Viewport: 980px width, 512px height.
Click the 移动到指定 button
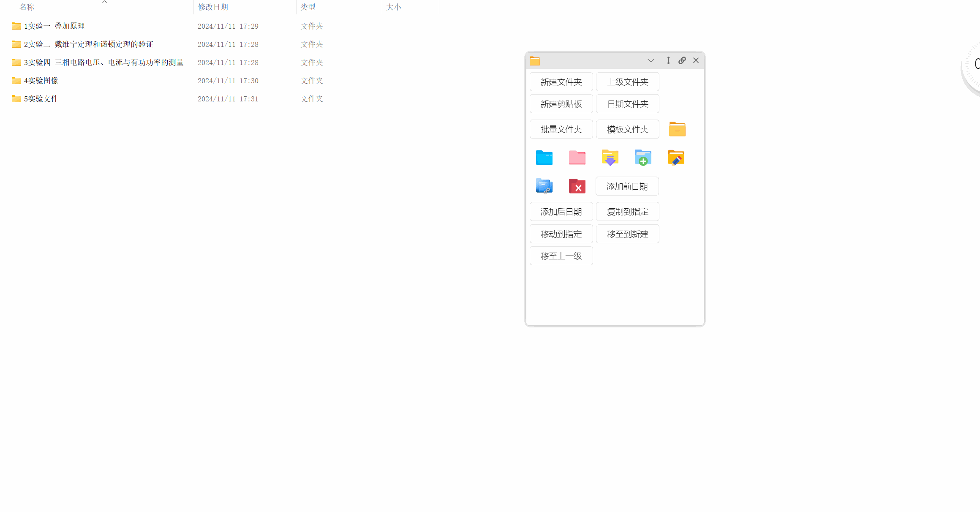click(561, 234)
